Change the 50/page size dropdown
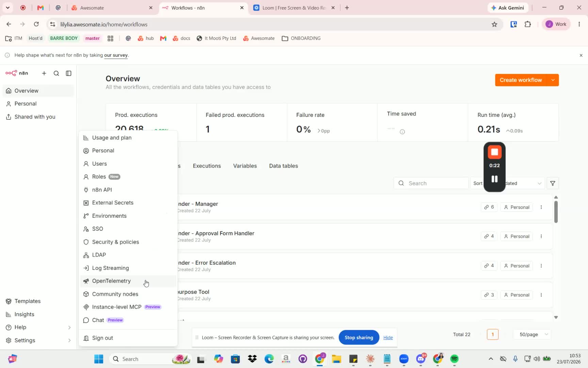This screenshot has width=588, height=368. [x=532, y=335]
